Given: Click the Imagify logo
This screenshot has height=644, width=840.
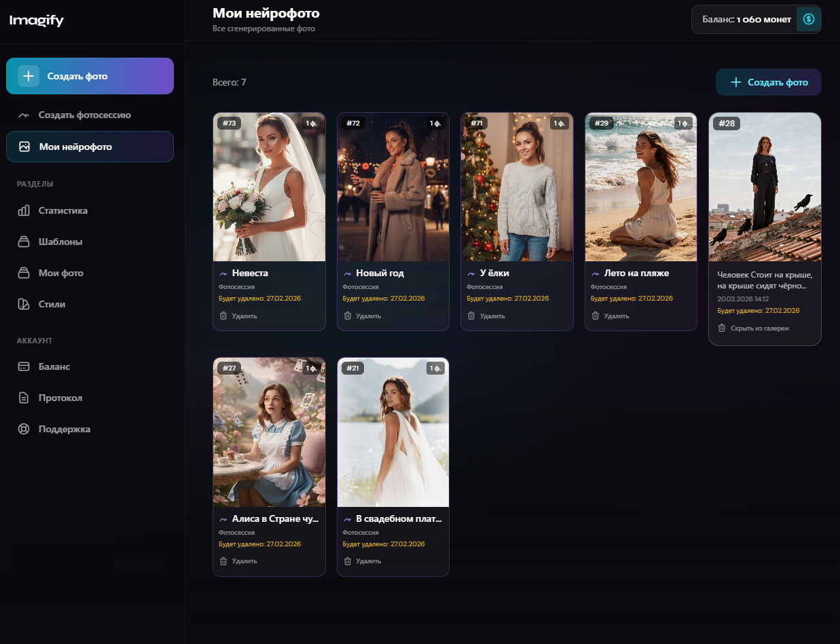Looking at the screenshot, I should coord(37,20).
